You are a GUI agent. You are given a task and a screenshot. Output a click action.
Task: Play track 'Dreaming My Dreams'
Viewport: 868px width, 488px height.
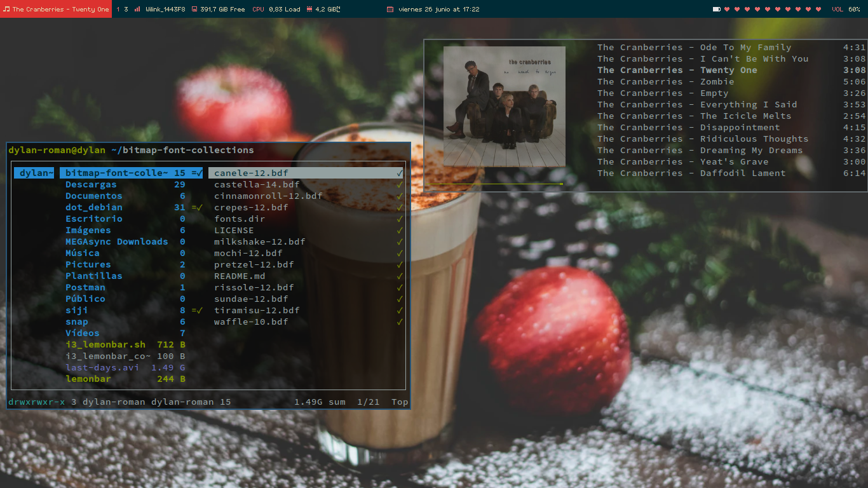(731, 150)
